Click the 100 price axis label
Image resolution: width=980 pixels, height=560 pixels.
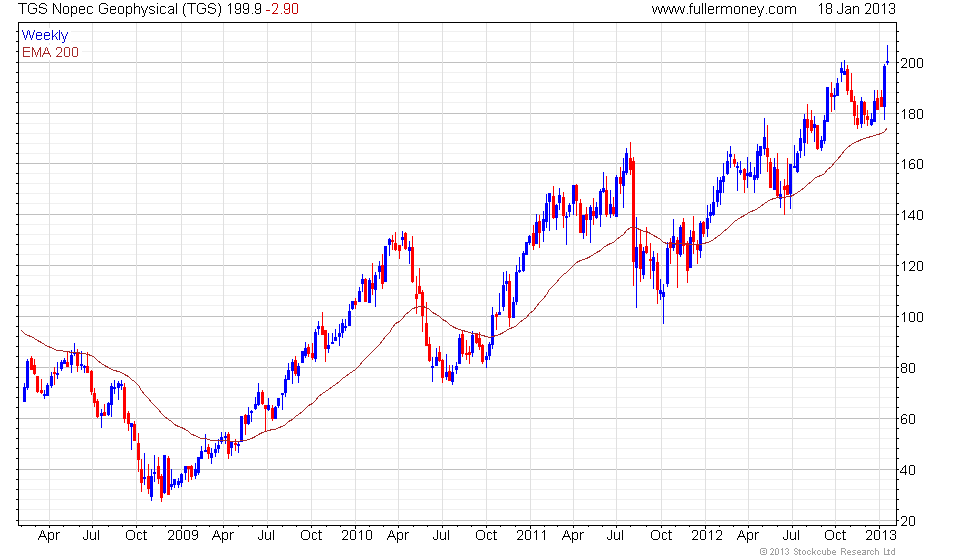click(x=912, y=317)
